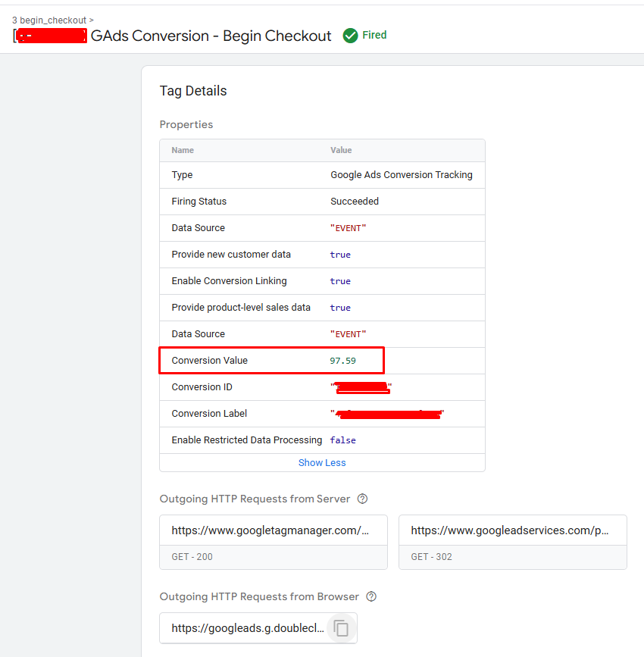644x657 pixels.
Task: Click the Tag Details heading
Action: coord(193,90)
